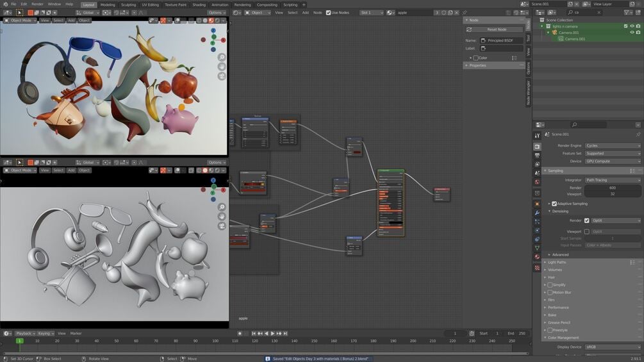Viewport: 644px width, 362px height.
Task: Expand the Light Paths panel
Action: [x=556, y=262]
